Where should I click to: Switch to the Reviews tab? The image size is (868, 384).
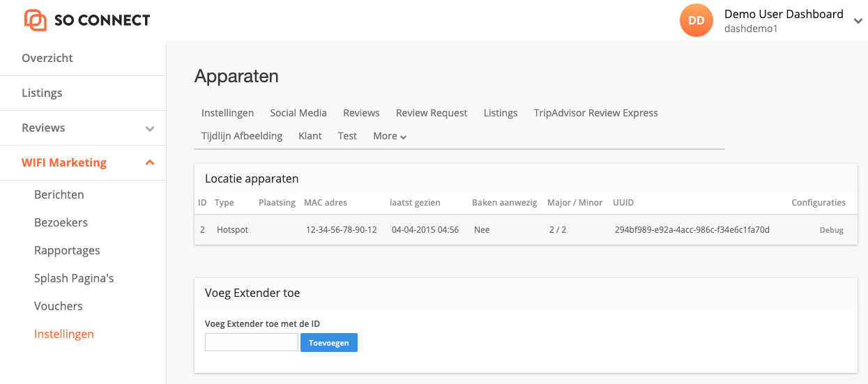click(361, 113)
